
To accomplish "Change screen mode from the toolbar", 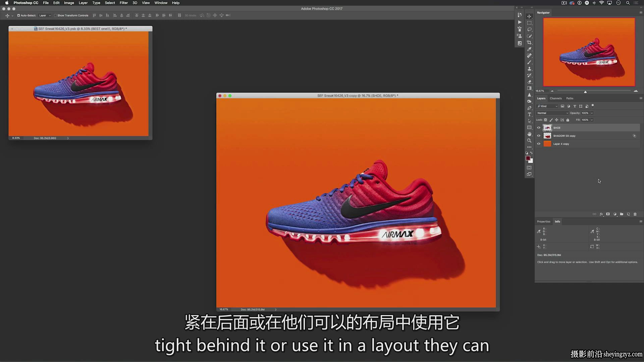I will pyautogui.click(x=529, y=174).
